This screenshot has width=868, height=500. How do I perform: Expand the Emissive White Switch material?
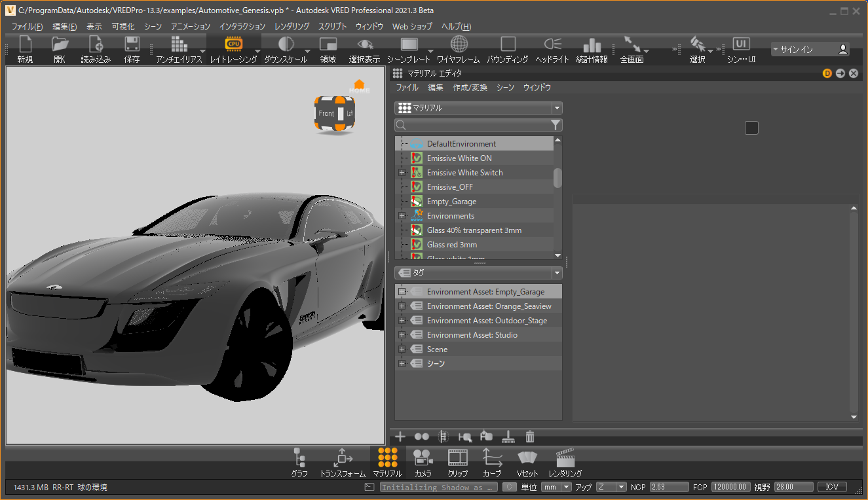coord(402,173)
